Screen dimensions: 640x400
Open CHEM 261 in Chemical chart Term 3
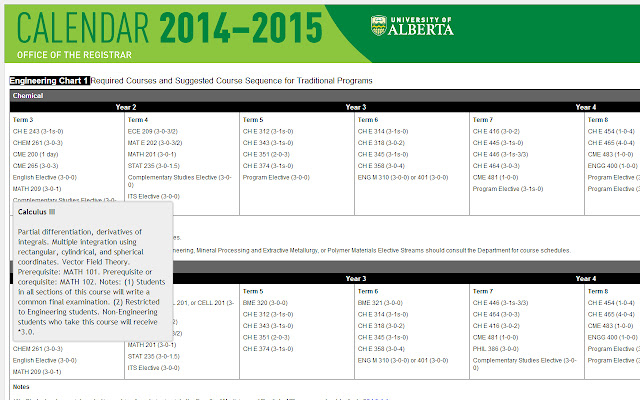pos(38,143)
